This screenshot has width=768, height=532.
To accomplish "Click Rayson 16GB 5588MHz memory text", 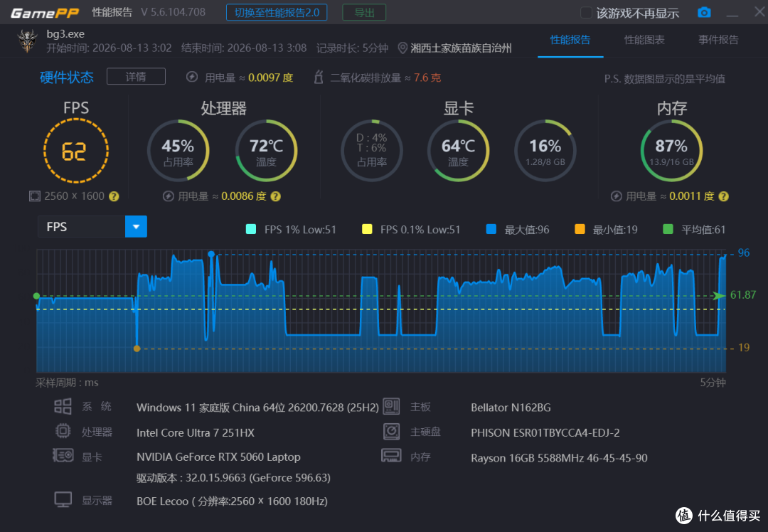I will point(559,458).
